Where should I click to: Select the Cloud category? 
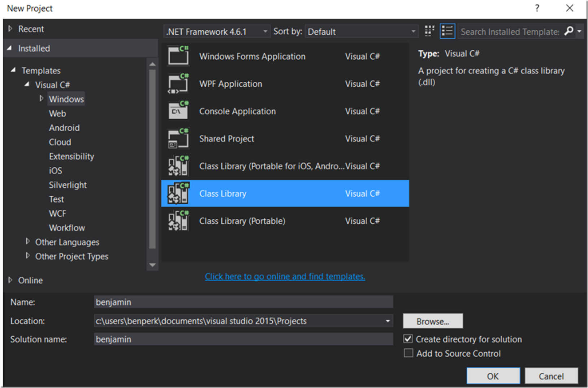(60, 142)
